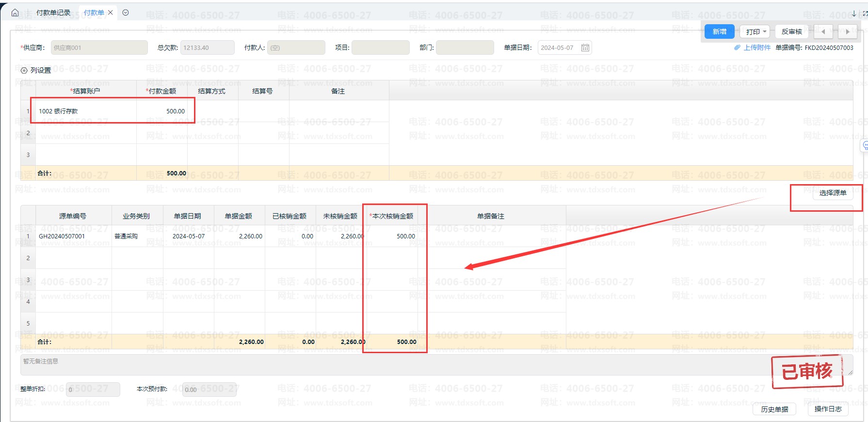Click the paperclip 上传附件 link
868x422 pixels.
point(752,47)
